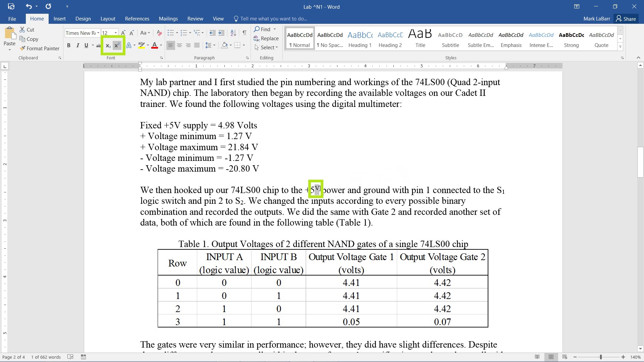Viewport: 644px width, 362px height.
Task: Click the Superscript formatting icon
Action: pos(117,46)
